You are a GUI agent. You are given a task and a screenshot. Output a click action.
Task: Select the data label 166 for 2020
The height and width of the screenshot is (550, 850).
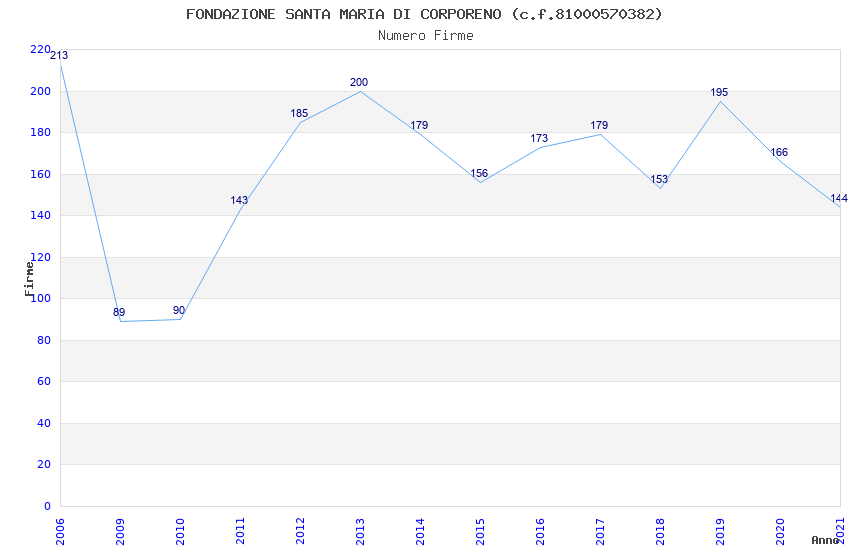coord(779,152)
